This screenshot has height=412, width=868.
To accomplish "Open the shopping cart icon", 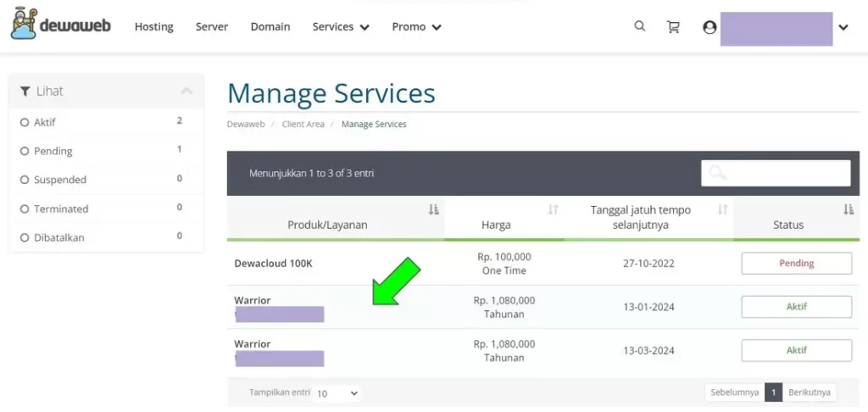I will coord(672,26).
